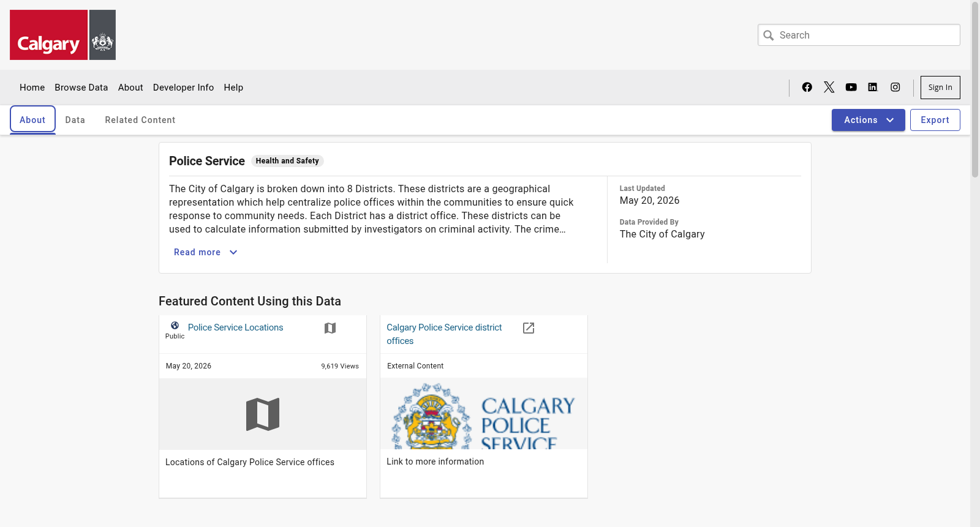Click the large map thumbnail for Police Service Locations
980x527 pixels.
(x=263, y=414)
